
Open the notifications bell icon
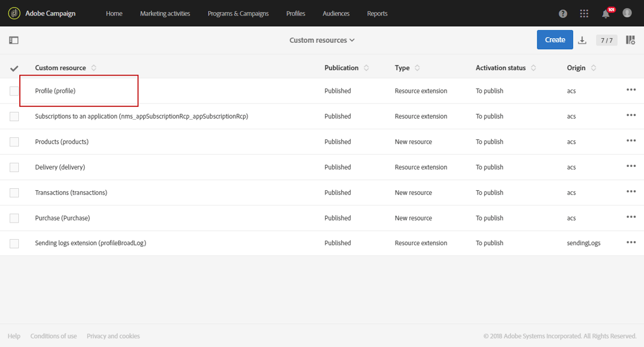(606, 14)
